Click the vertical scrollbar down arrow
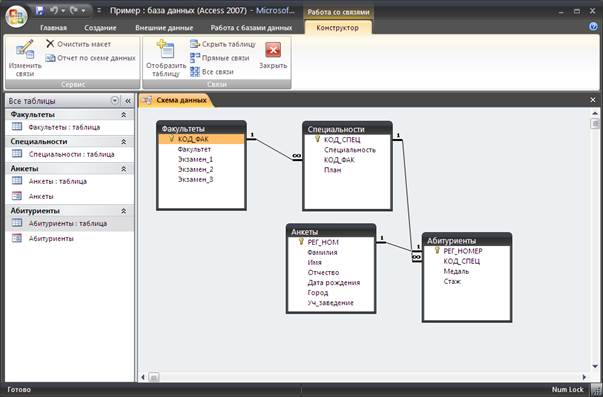The width and height of the screenshot is (603, 397). click(x=595, y=366)
